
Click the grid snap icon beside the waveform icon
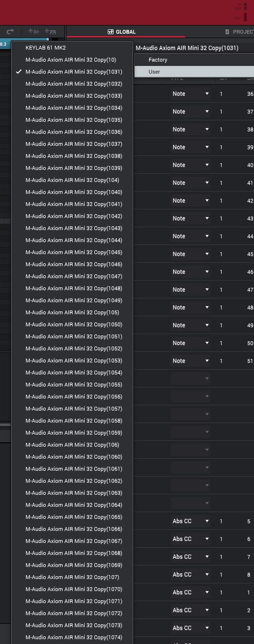coord(50,32)
